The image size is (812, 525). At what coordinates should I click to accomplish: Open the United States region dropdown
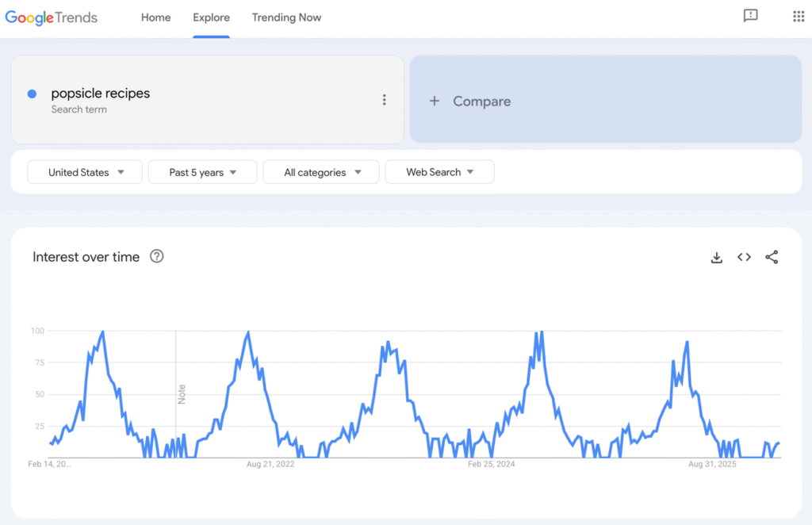tap(84, 172)
